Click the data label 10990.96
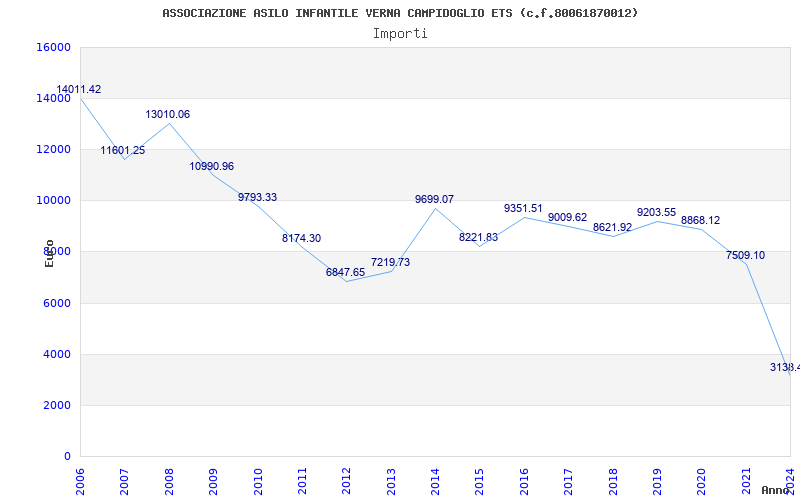Screen dimensions: 800x500 [x=212, y=166]
